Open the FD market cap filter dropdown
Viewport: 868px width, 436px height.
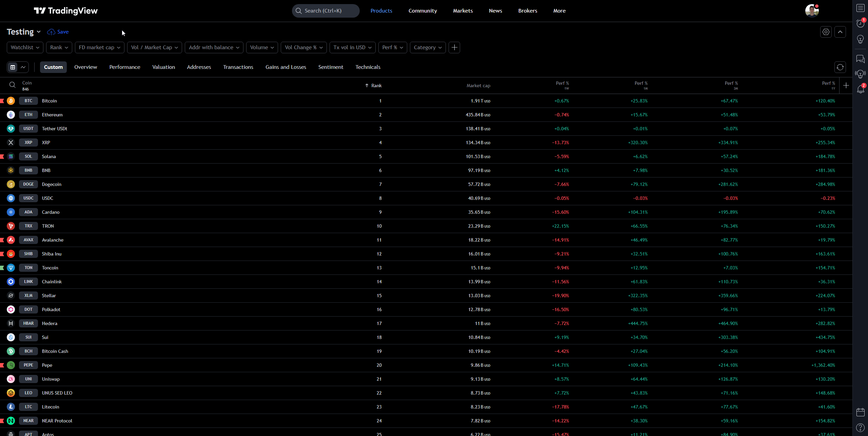(x=100, y=48)
